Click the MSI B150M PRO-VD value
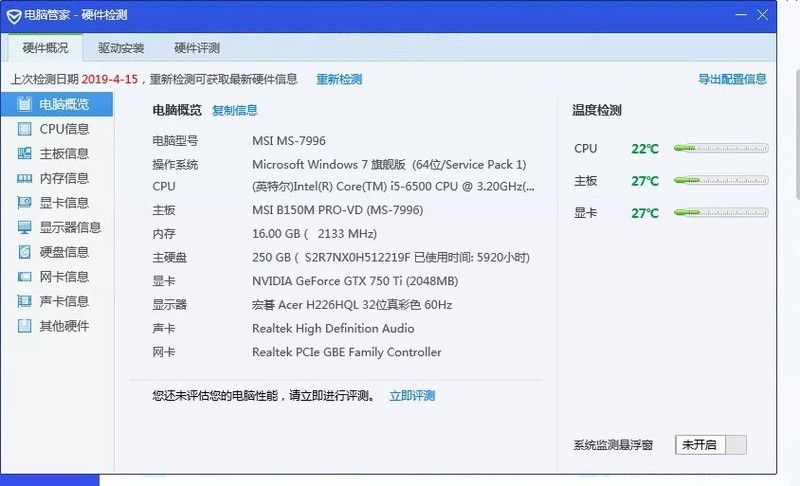 (x=337, y=210)
